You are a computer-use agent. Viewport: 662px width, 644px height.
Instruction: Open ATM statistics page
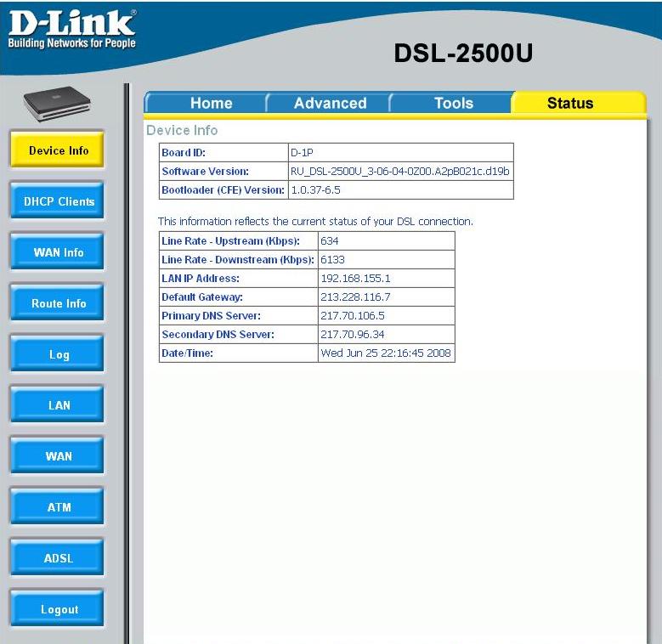(x=57, y=507)
